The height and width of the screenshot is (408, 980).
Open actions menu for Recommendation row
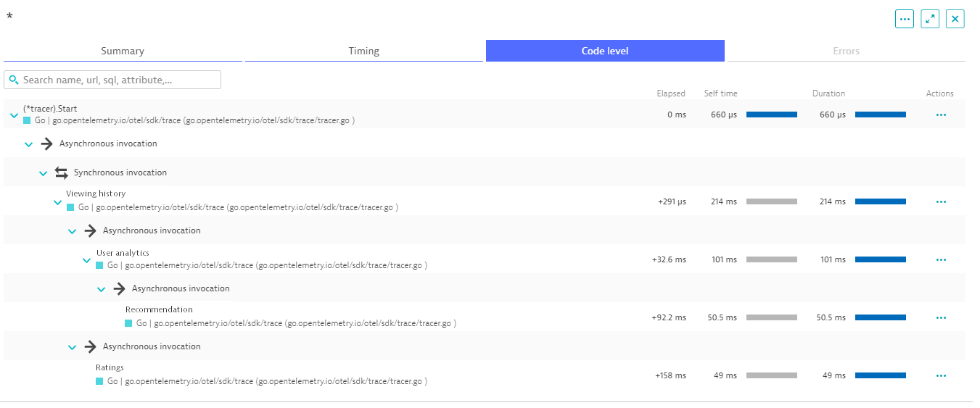[941, 317]
